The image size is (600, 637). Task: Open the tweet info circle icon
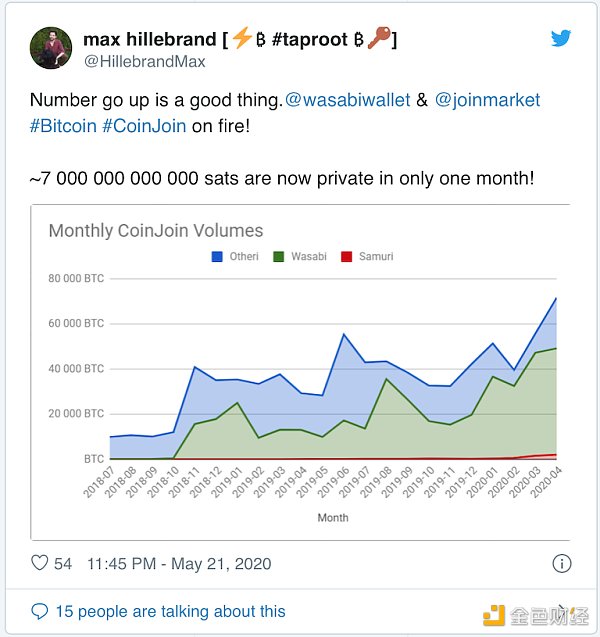coord(561,563)
